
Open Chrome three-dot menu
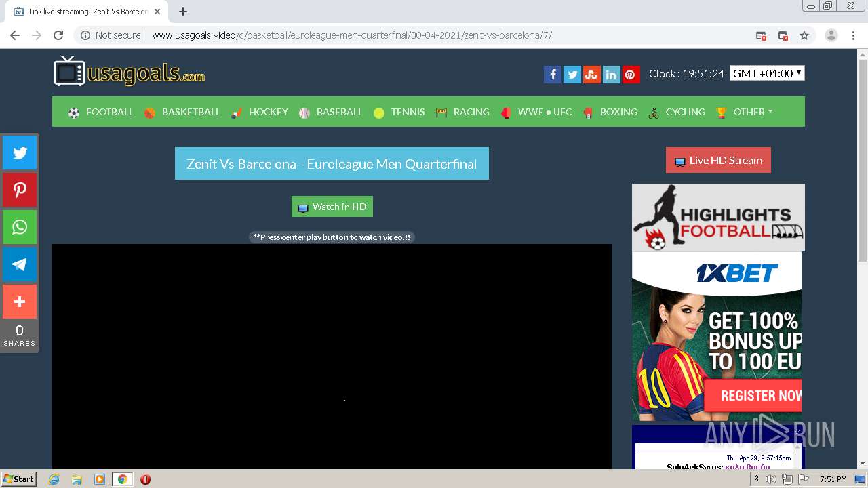[853, 35]
